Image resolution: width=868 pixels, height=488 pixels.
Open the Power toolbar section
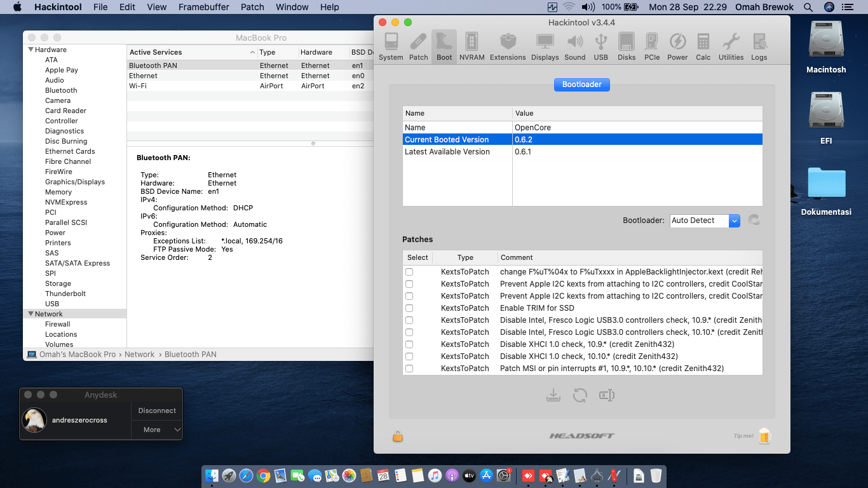tap(677, 47)
